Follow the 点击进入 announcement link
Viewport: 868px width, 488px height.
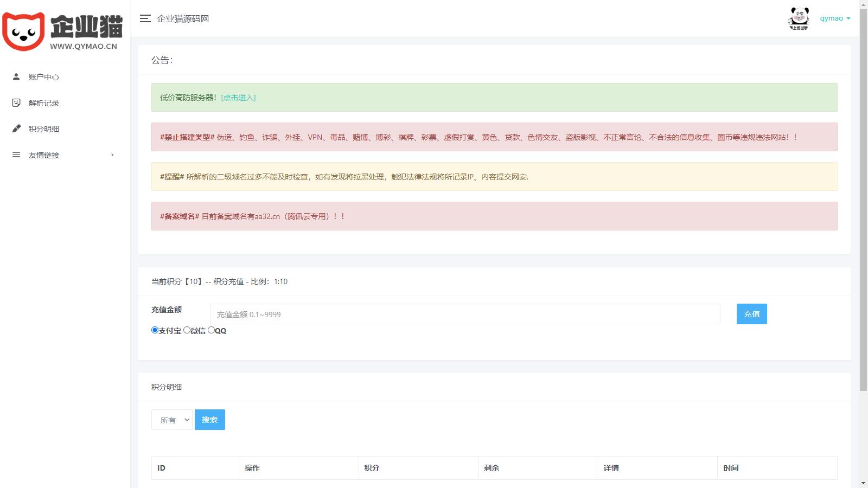tap(238, 98)
